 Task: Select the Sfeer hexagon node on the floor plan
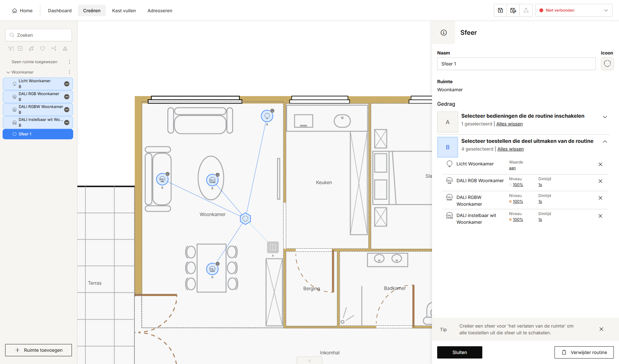(x=245, y=219)
